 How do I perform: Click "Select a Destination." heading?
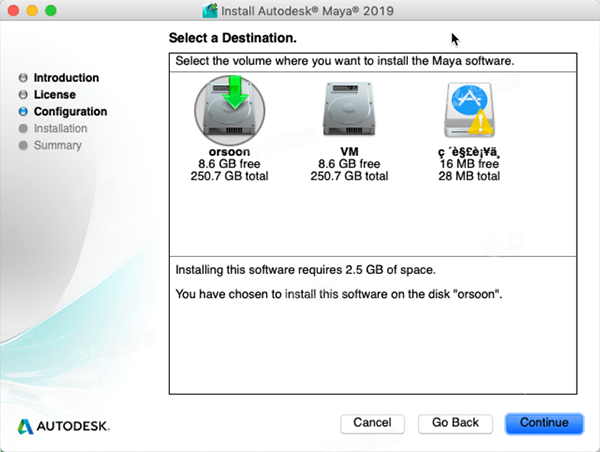click(x=233, y=38)
